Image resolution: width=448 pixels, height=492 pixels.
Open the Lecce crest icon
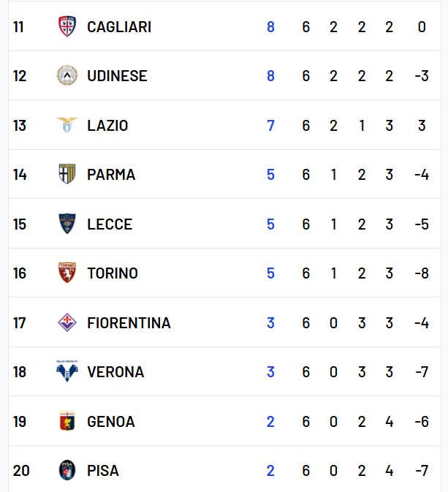point(67,224)
